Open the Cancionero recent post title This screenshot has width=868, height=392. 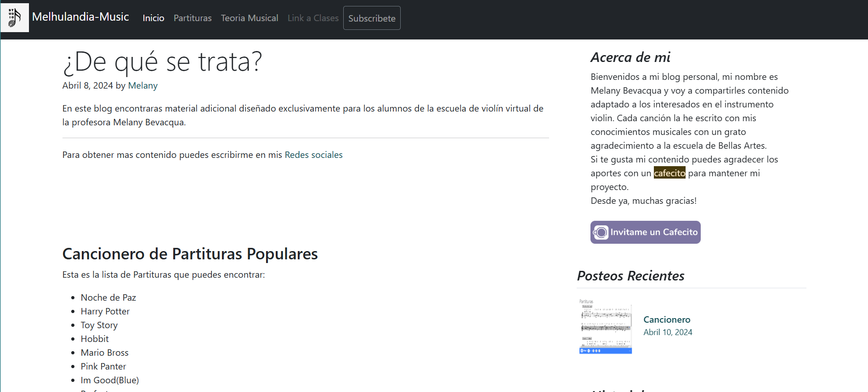click(667, 319)
